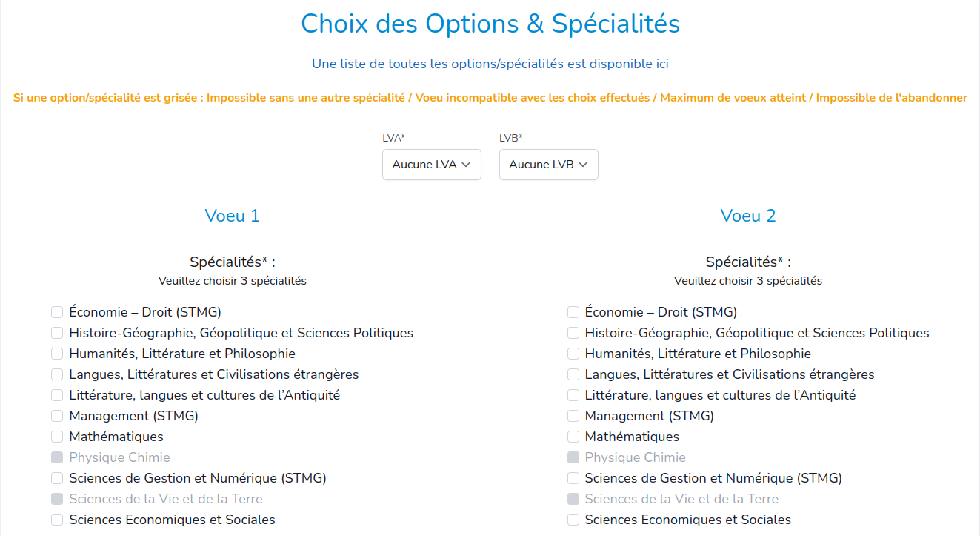
Task: Check Littérature, langues et cultures de l'Antiquité in Voeu 1
Action: (x=57, y=395)
